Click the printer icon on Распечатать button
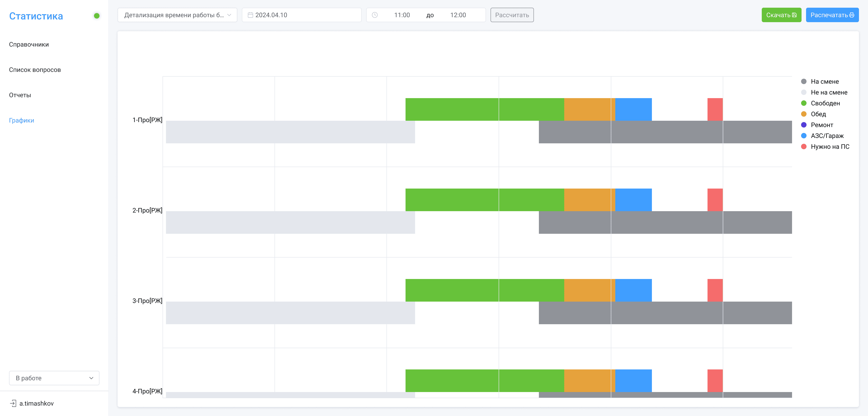Screen dimensions: 868x416 pos(852,15)
